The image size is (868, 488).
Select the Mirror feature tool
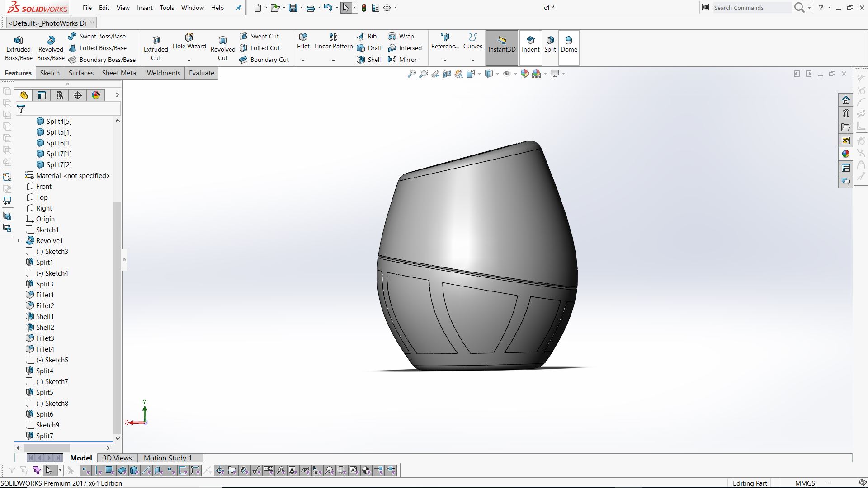(x=402, y=60)
